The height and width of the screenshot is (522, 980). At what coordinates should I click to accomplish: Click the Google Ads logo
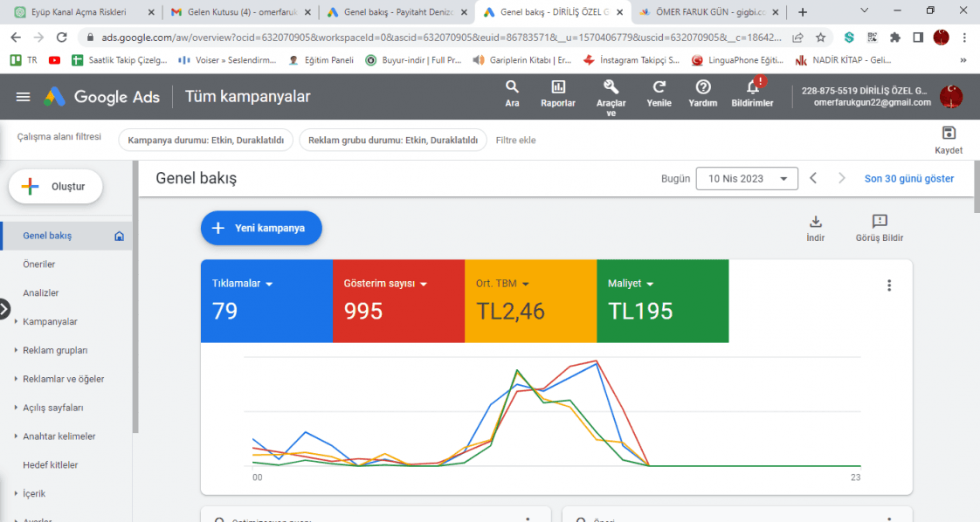pyautogui.click(x=102, y=97)
